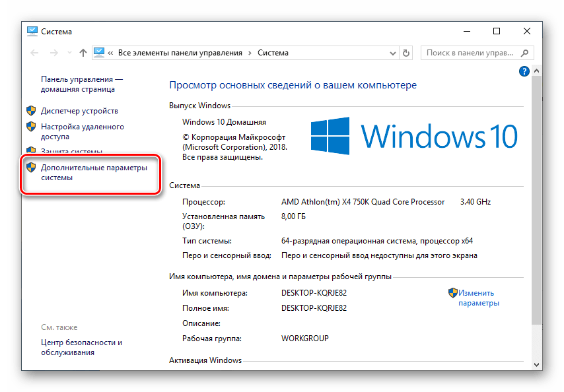Click the Система breadcrumb segment
This screenshot has width=564, height=392.
click(273, 53)
